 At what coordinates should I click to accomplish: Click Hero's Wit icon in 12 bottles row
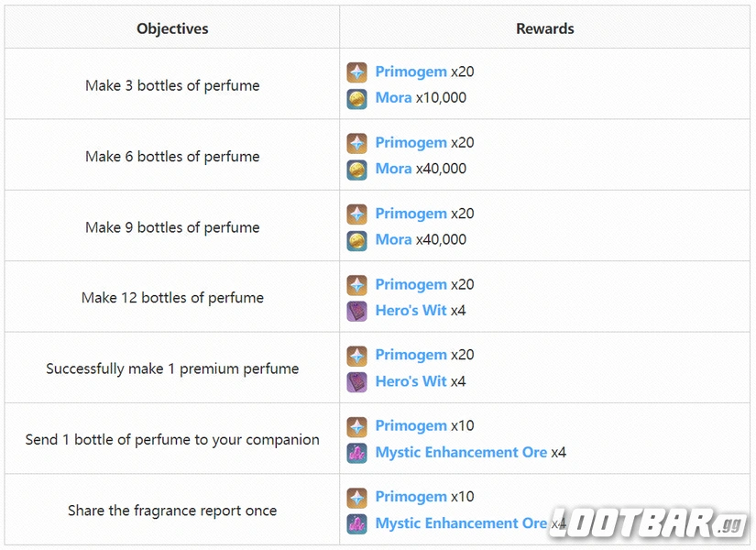click(356, 311)
